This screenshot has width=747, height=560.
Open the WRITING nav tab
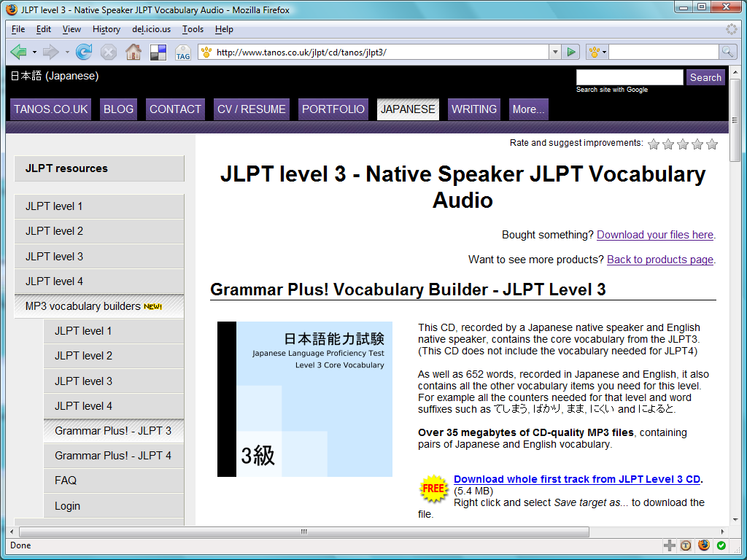click(x=474, y=109)
